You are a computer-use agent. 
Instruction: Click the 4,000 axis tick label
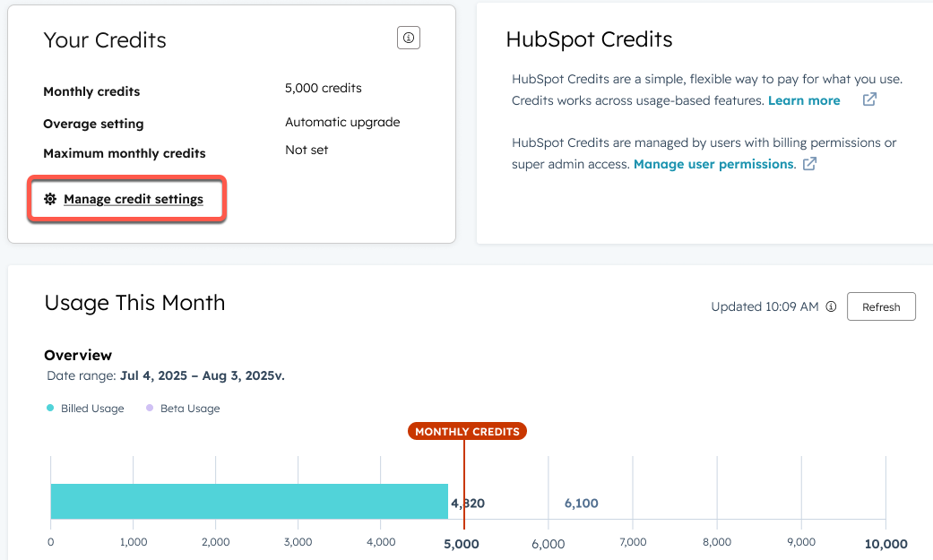click(381, 542)
